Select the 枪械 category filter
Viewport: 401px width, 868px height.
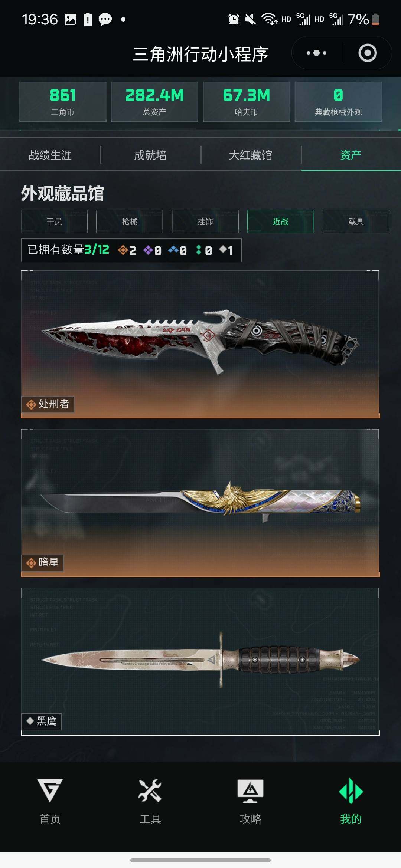pos(130,221)
